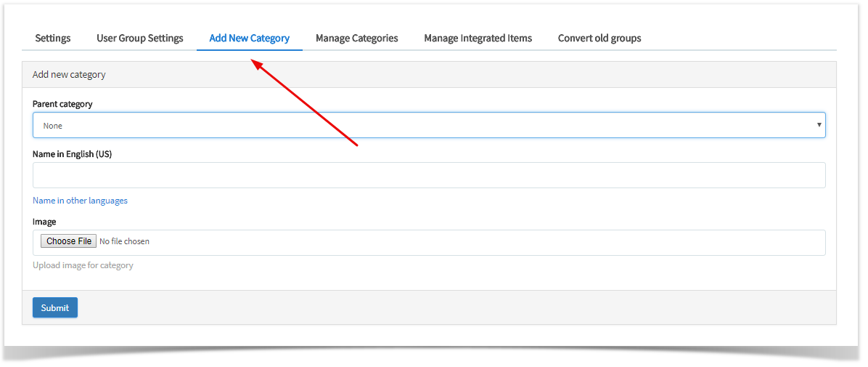The image size is (868, 367).
Task: Open Manage Integrated Items tab
Action: pyautogui.click(x=478, y=39)
